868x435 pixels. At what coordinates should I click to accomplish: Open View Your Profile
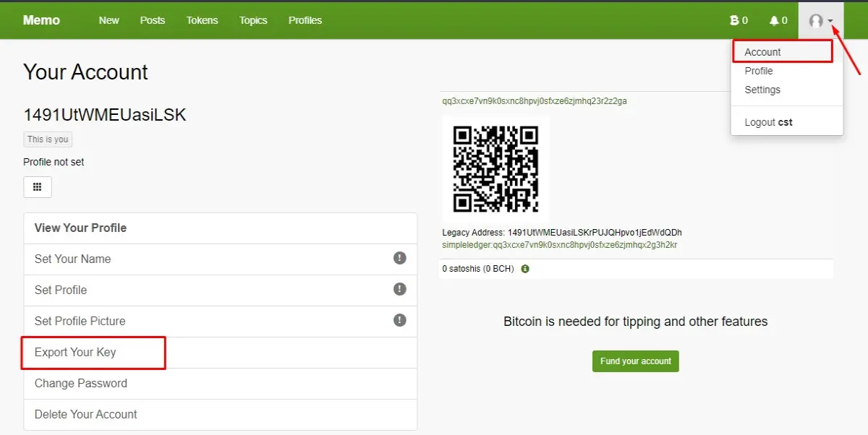(221, 228)
